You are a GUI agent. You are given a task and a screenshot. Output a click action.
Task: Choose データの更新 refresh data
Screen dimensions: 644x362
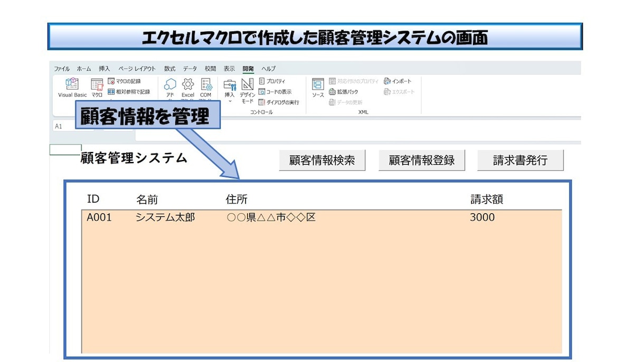(346, 102)
